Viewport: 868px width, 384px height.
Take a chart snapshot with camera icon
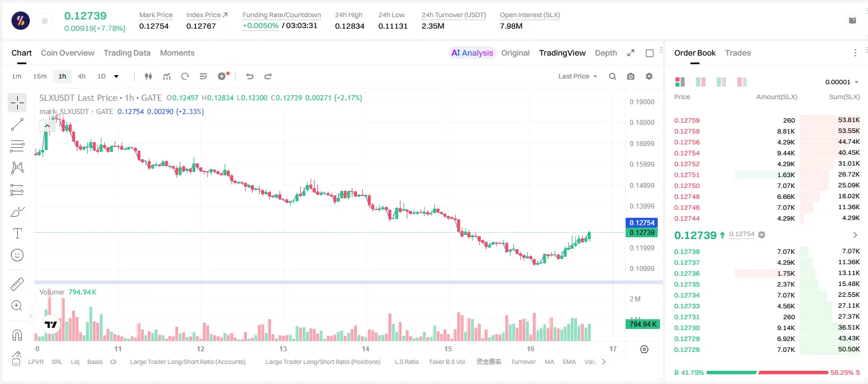click(631, 76)
